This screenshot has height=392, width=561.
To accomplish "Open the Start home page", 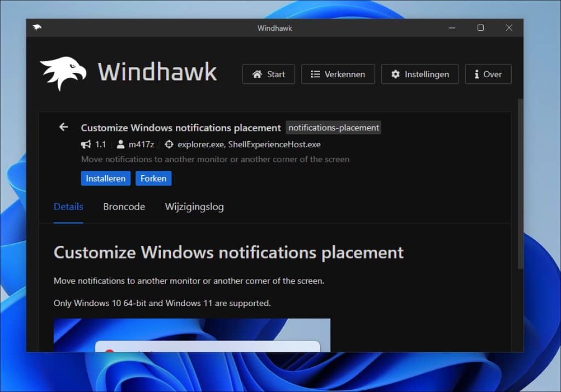I will click(x=268, y=74).
